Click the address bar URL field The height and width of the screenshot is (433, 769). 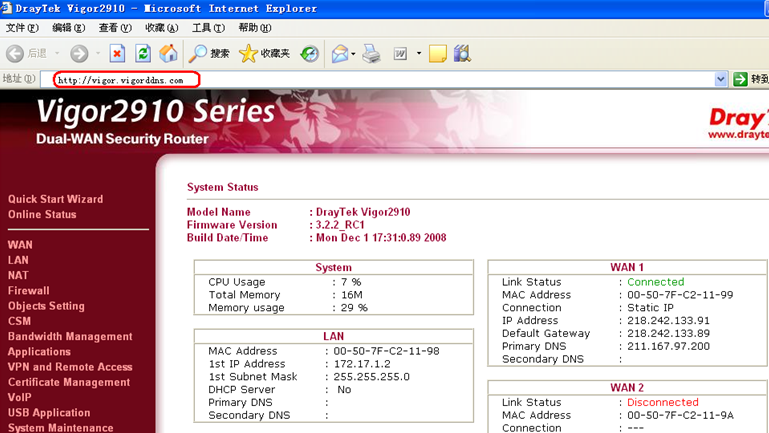tap(380, 79)
